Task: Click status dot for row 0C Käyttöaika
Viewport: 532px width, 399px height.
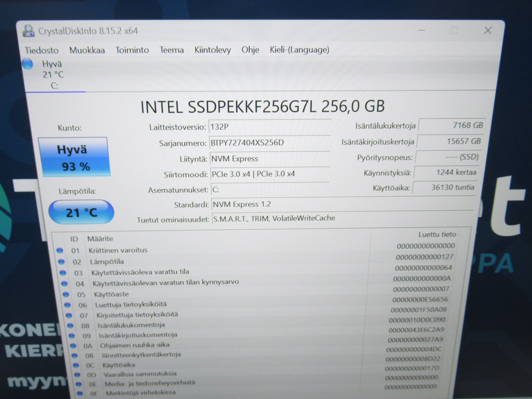Action: click(76, 365)
